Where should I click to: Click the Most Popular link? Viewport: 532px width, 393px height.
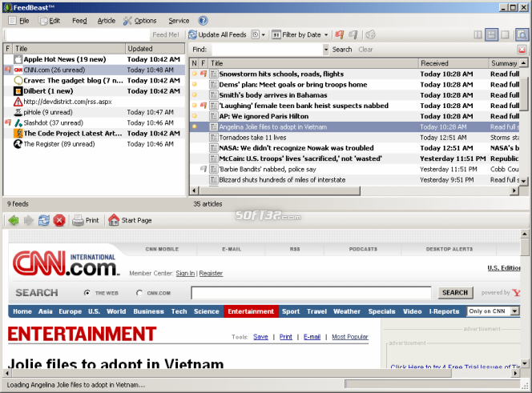coord(350,337)
